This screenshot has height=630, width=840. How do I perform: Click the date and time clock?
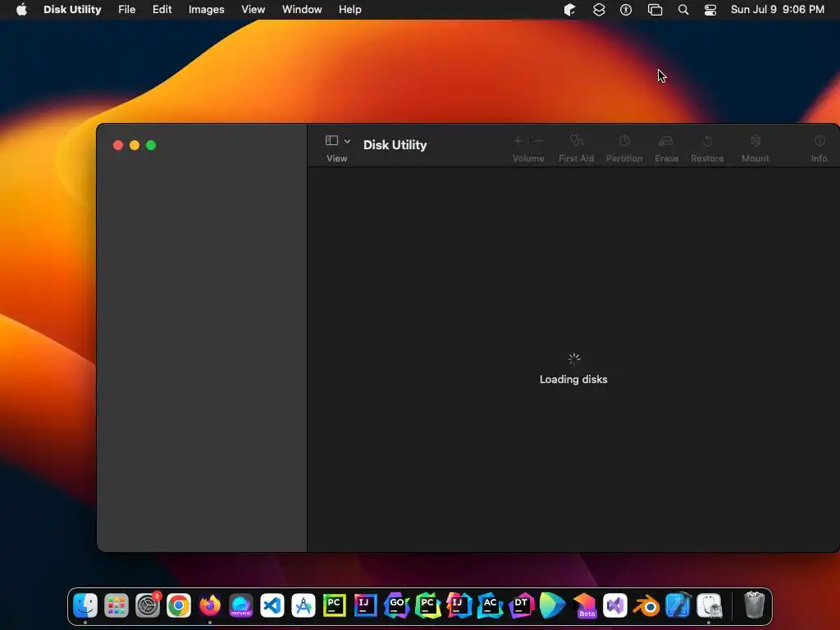point(778,10)
